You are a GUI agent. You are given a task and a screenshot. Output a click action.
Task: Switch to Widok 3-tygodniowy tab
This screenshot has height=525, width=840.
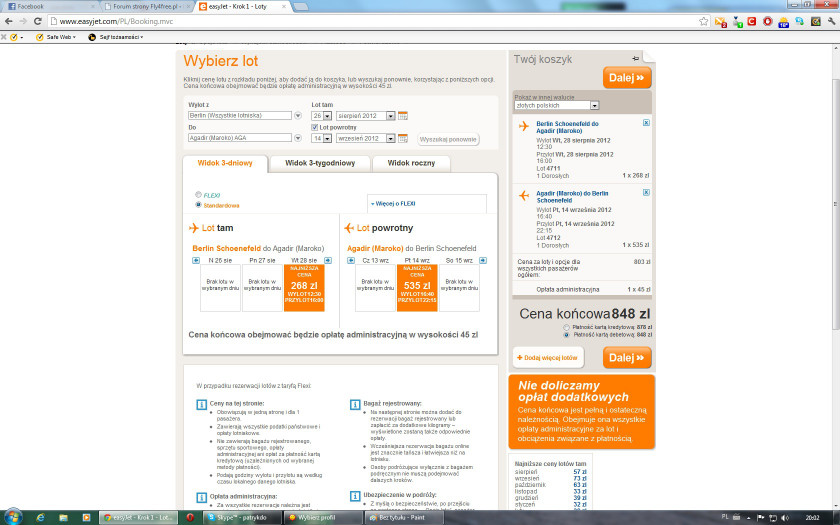coord(320,163)
